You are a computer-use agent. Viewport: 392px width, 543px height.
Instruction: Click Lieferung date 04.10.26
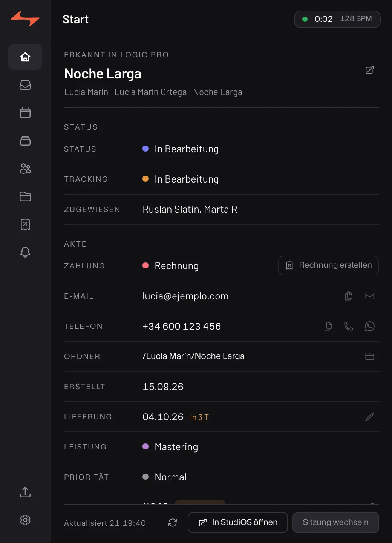[x=163, y=417]
